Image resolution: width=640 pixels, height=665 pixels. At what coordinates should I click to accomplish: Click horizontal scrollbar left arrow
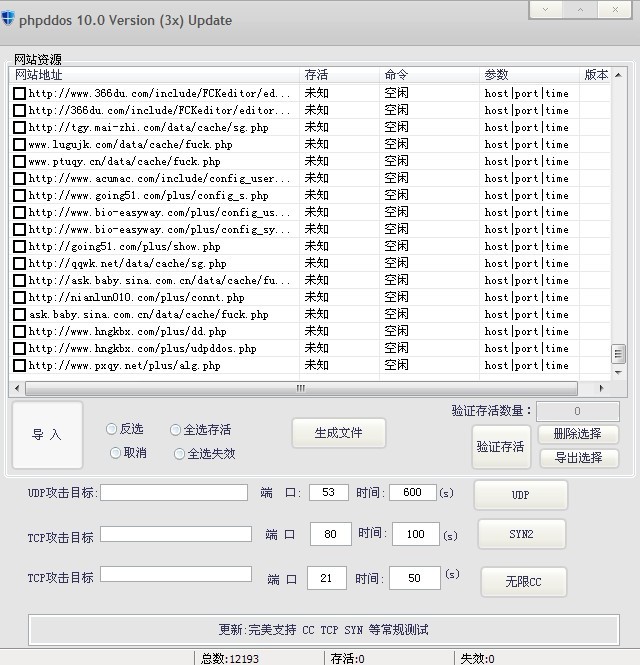click(x=17, y=388)
